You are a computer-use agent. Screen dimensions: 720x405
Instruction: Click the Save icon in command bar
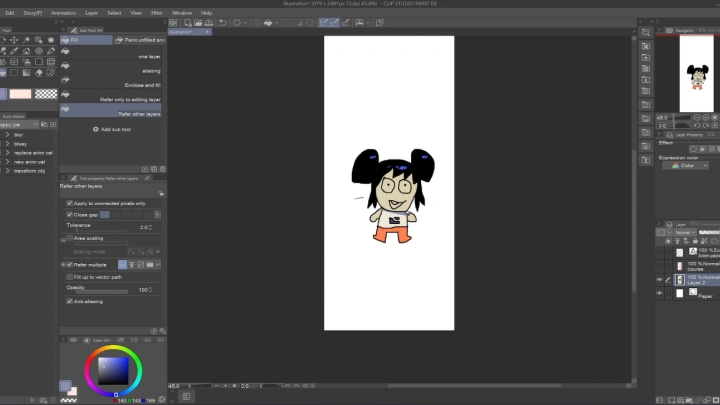click(208, 22)
